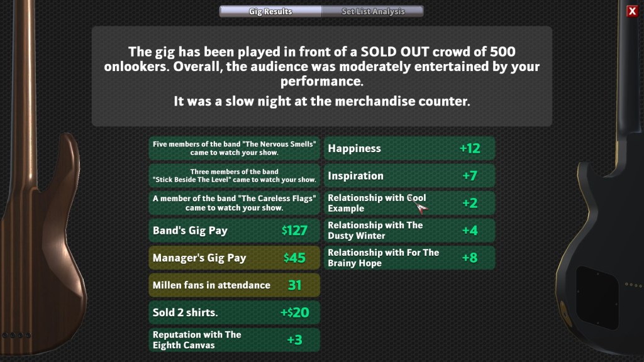Click the slow night merchandise message
This screenshot has height=362, width=644.
click(321, 101)
